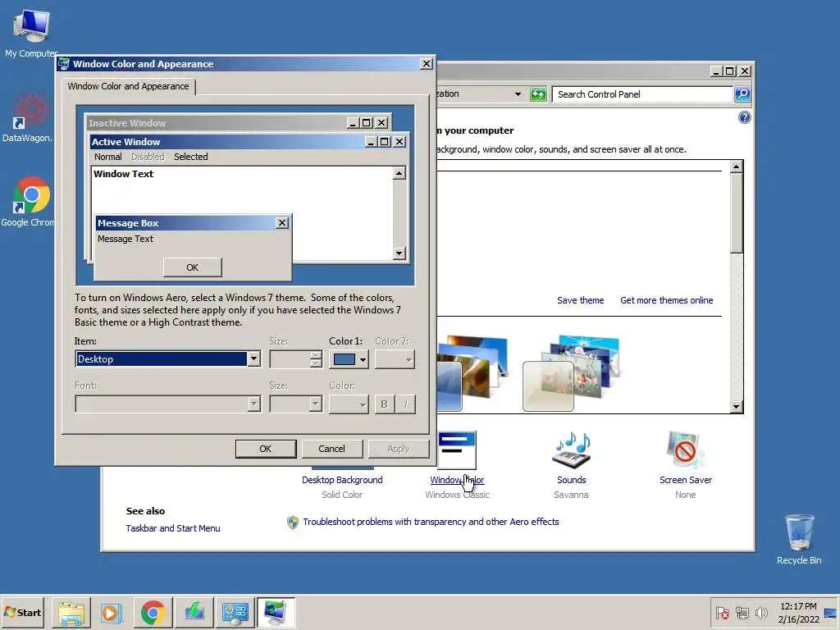
Task: Select the Active Window title bar preview
Action: 227,141
